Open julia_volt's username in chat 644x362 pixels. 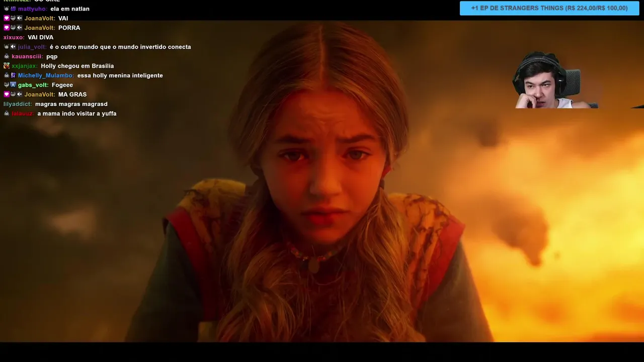pos(32,47)
